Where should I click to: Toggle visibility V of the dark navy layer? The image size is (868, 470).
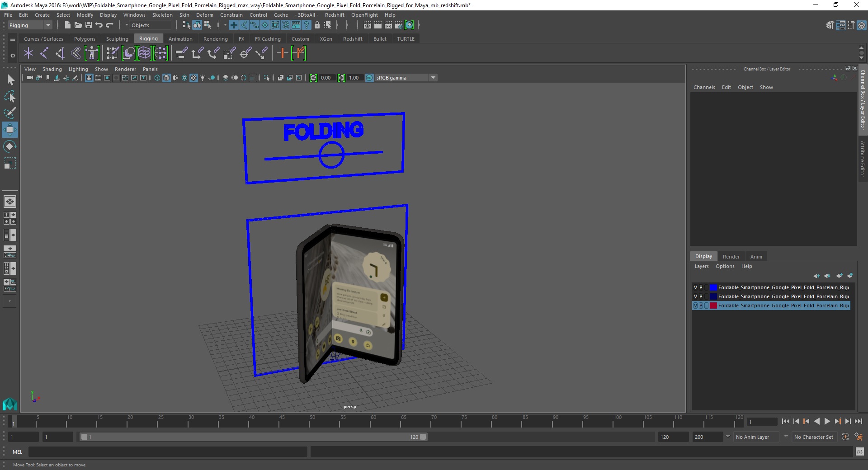click(x=695, y=296)
